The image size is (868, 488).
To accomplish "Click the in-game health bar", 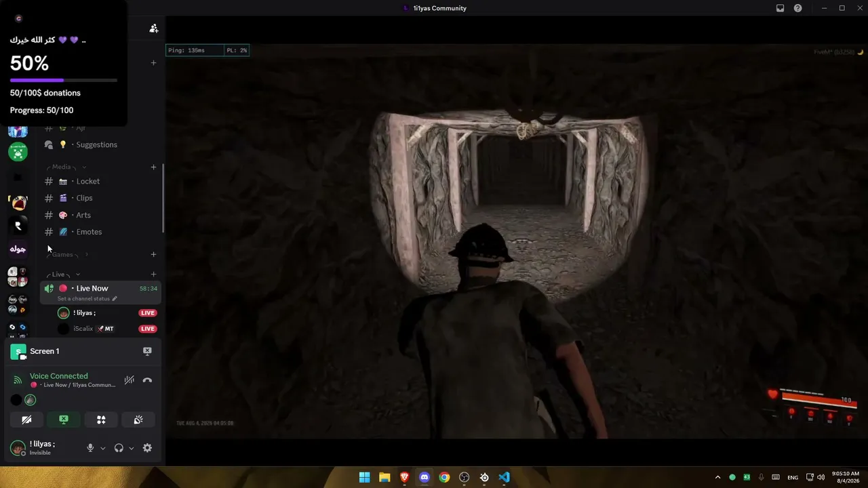I will [819, 401].
